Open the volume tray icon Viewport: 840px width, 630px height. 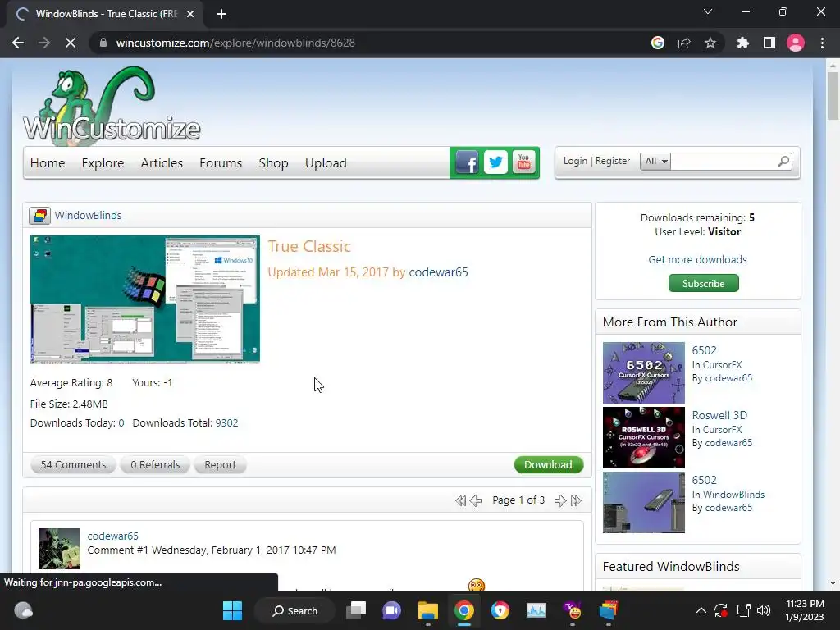764,610
